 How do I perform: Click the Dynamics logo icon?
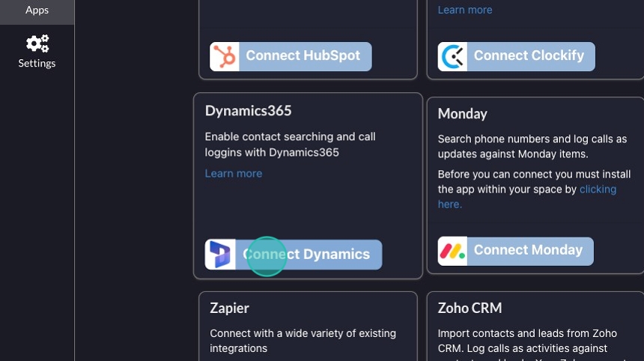(x=220, y=255)
